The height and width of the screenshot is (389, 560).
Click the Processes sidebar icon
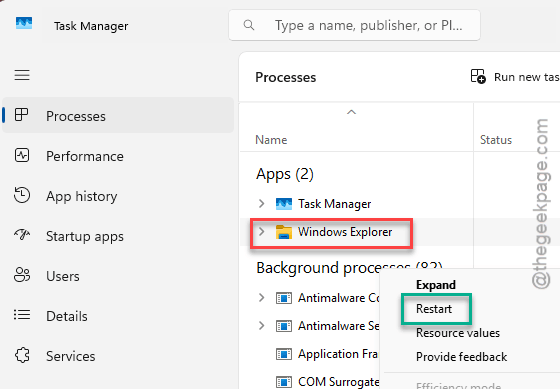tap(21, 115)
